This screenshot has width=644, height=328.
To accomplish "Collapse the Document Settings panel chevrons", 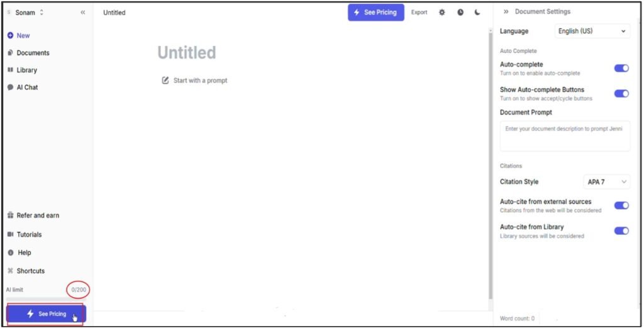I will [506, 11].
